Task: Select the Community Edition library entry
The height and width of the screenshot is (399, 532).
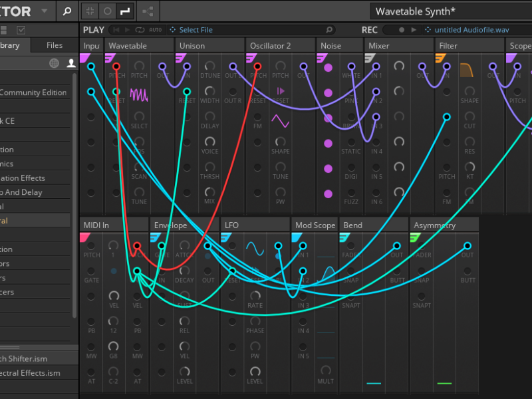Action: pos(33,93)
